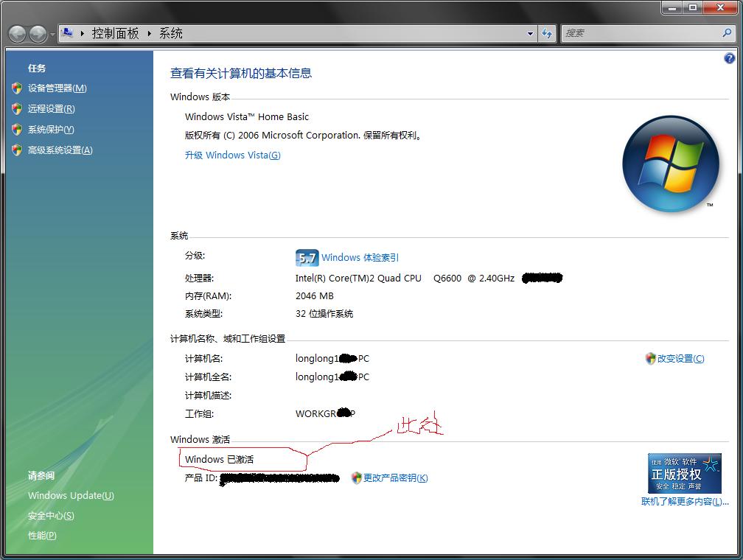Click the Forward navigation arrow
Image resolution: width=743 pixels, height=560 pixels.
coord(38,34)
